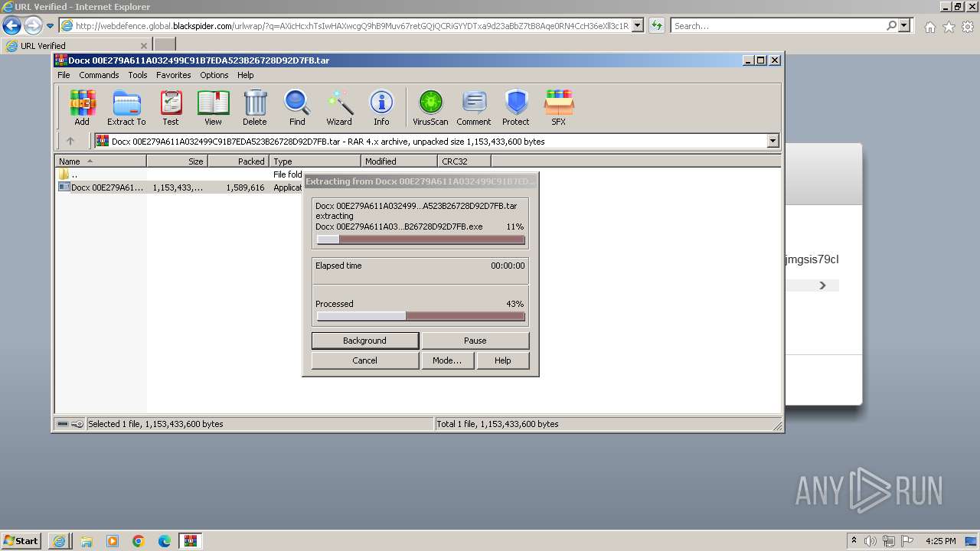The image size is (980, 551).
Task: Click the chevron arrow on the web page
Action: 822,285
